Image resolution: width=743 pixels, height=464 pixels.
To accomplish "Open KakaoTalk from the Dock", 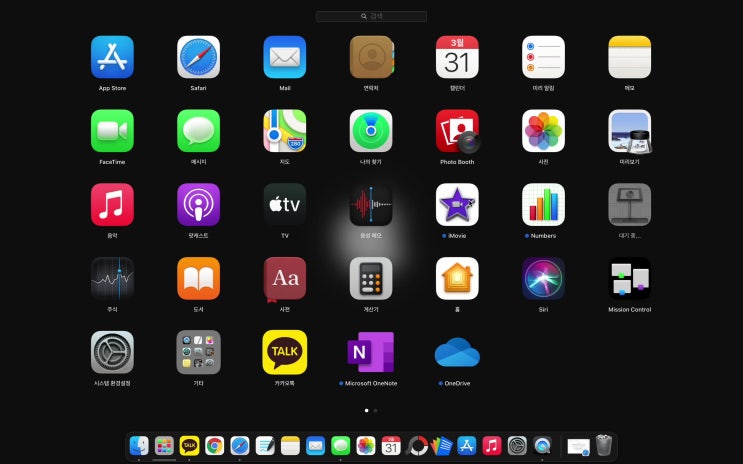I will pyautogui.click(x=190, y=446).
